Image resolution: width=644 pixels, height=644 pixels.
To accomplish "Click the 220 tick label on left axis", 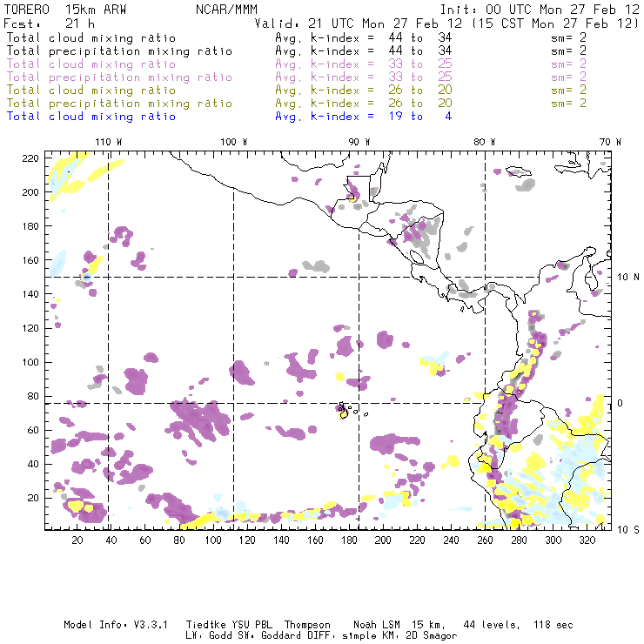I will tap(30, 158).
